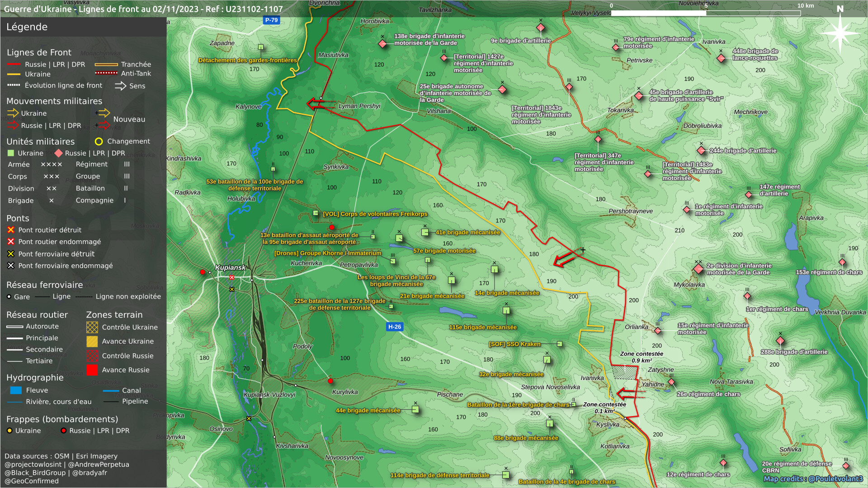
Task: Click the 2e division d'infanterie diamond marker
Action: tap(698, 269)
